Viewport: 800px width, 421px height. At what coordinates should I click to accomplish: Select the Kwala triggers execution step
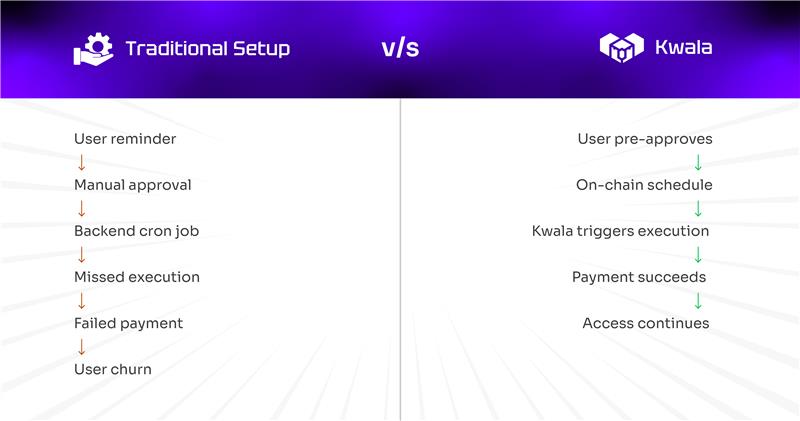coord(620,231)
